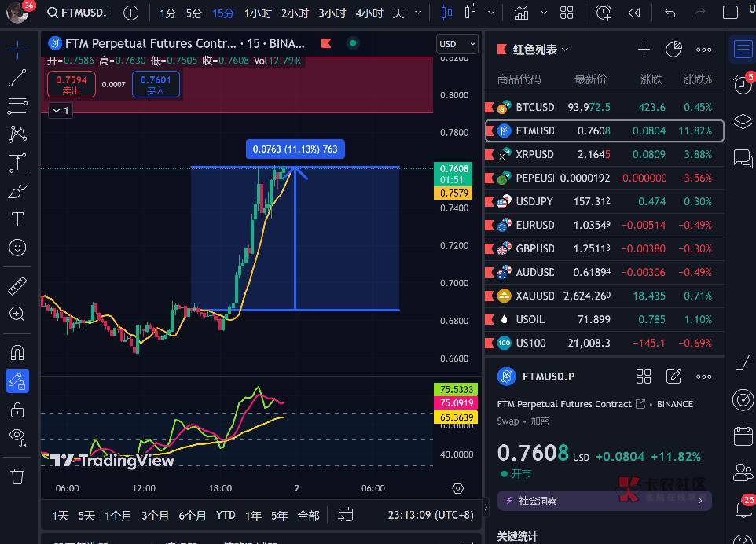Add symbol to the watchlist with plus icon

point(644,50)
